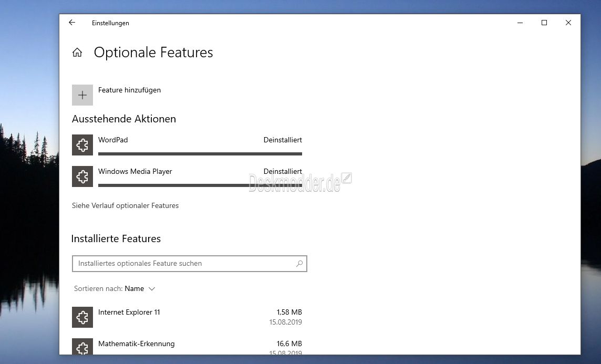Screen dimensions: 601x364
Task: Click the WordPad uninstall progress bar
Action: pyautogui.click(x=200, y=154)
